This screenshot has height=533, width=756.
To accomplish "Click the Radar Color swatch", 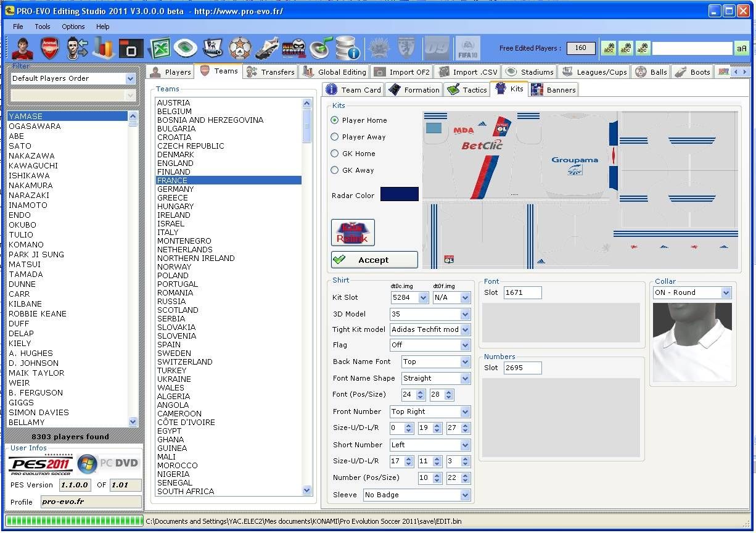I will [399, 194].
